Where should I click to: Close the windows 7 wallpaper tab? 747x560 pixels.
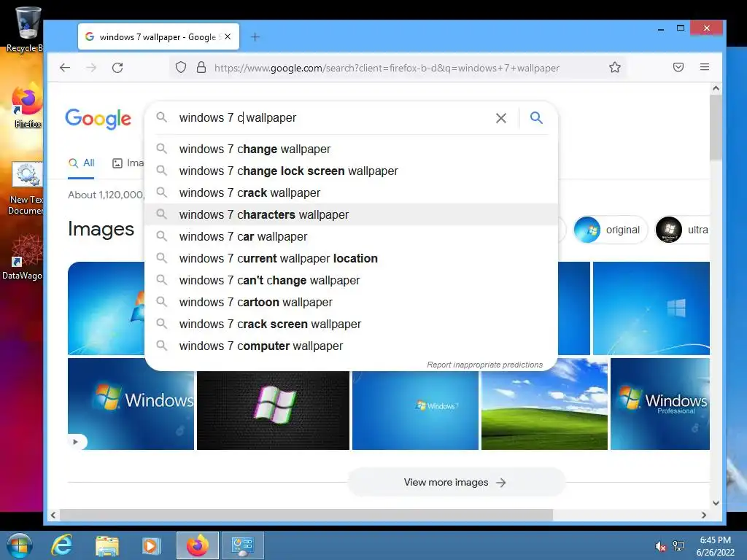(x=228, y=36)
